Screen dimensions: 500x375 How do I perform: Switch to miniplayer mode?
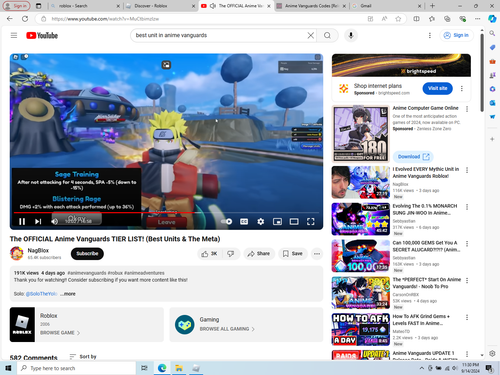(277, 221)
